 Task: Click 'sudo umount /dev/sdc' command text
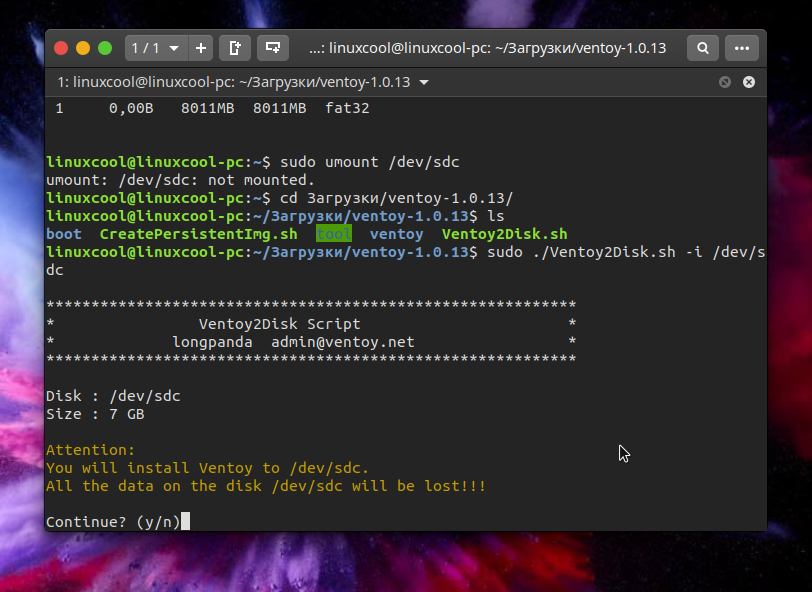370,162
